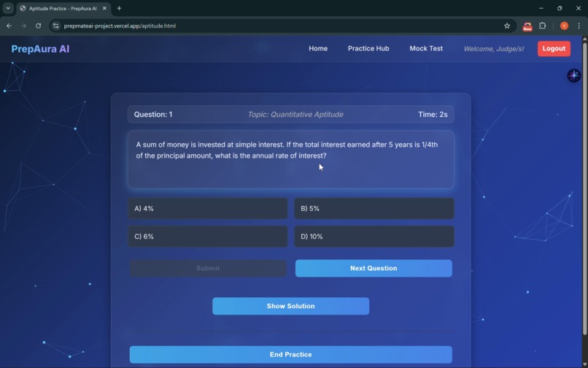This screenshot has height=368, width=588.
Task: Choose answer option B) 5%
Action: pos(374,208)
